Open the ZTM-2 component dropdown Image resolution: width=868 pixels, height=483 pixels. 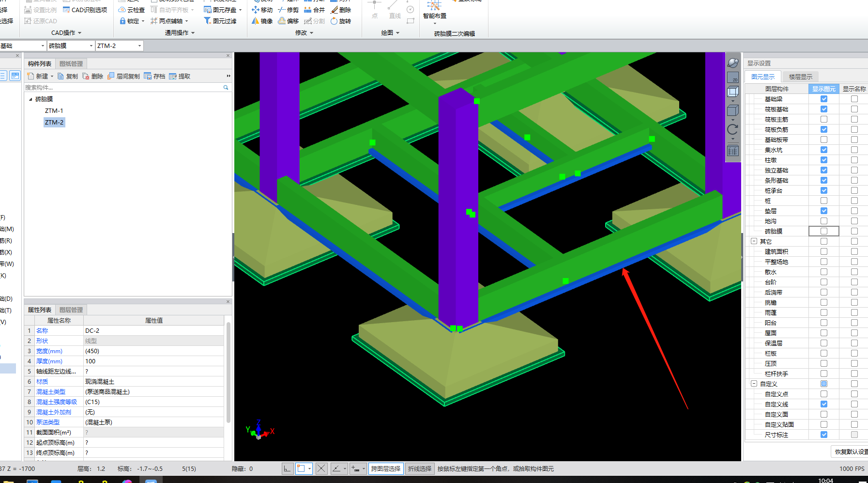tap(139, 46)
